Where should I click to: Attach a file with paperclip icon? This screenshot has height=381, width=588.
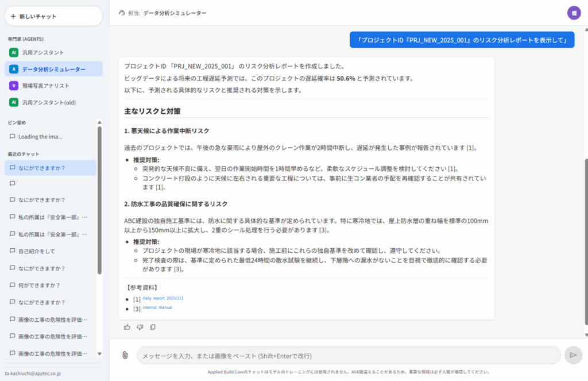[x=125, y=355]
